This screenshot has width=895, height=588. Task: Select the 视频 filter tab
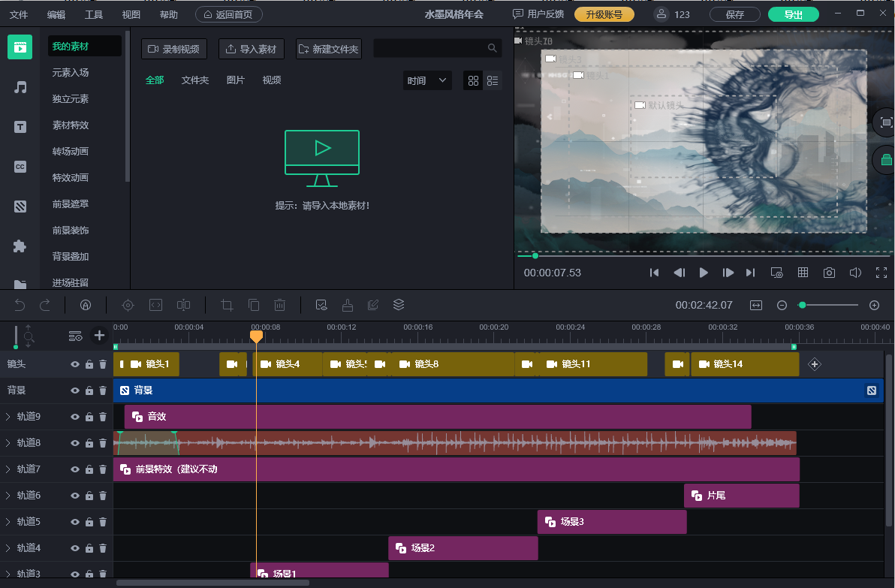(x=272, y=80)
